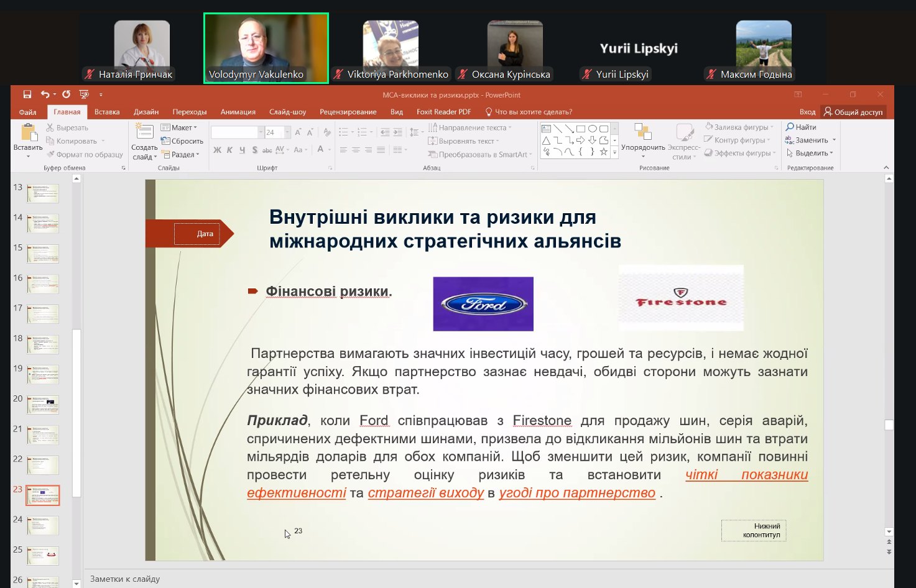
Task: Click the Undo arrow icon
Action: coord(45,94)
